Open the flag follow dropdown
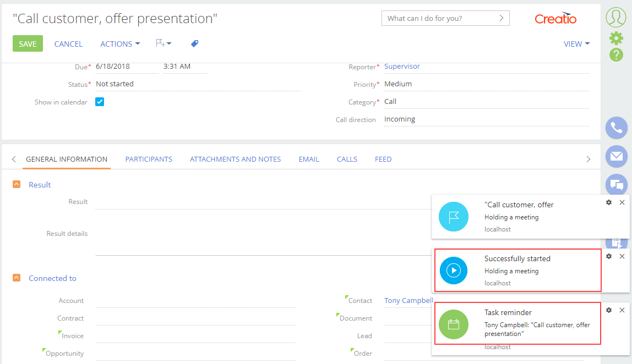This screenshot has width=632, height=364. pyautogui.click(x=164, y=43)
